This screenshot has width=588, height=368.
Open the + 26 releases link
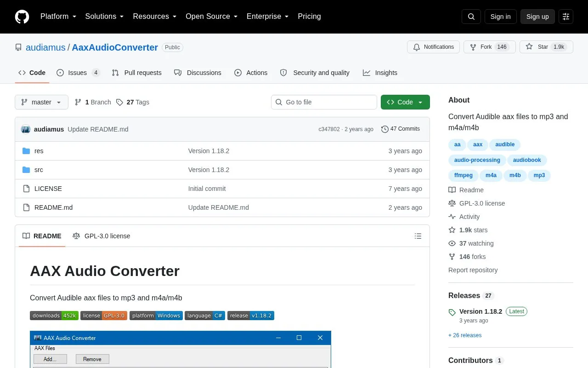pyautogui.click(x=465, y=335)
